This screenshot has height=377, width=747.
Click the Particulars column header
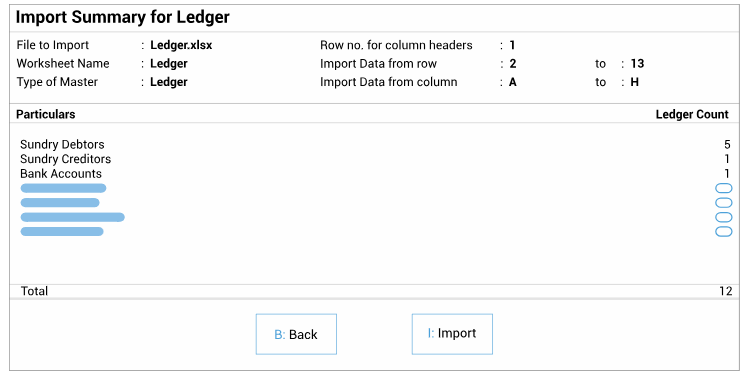click(46, 114)
